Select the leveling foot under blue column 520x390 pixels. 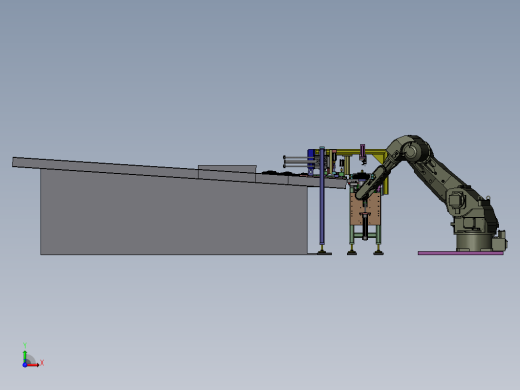pos(322,251)
